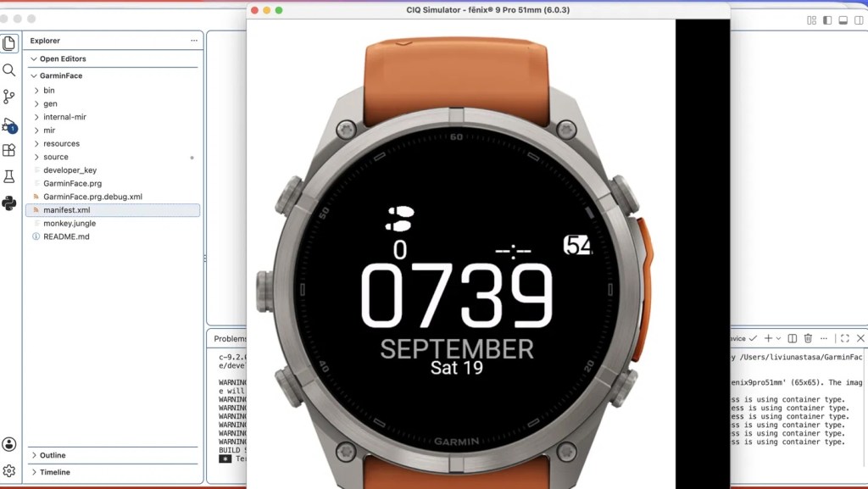Image resolution: width=868 pixels, height=489 pixels.
Task: Click steps footprint icon on watch face
Action: click(x=400, y=218)
